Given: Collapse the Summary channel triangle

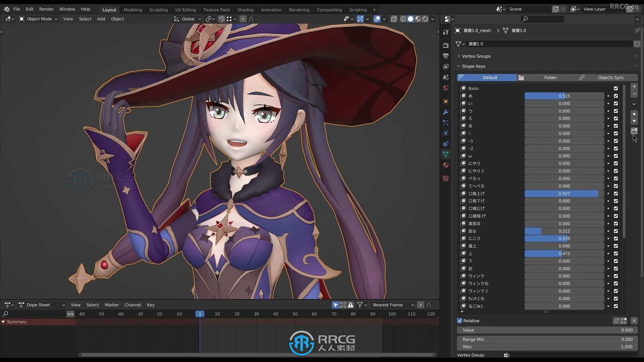Looking at the screenshot, I should [x=3, y=322].
